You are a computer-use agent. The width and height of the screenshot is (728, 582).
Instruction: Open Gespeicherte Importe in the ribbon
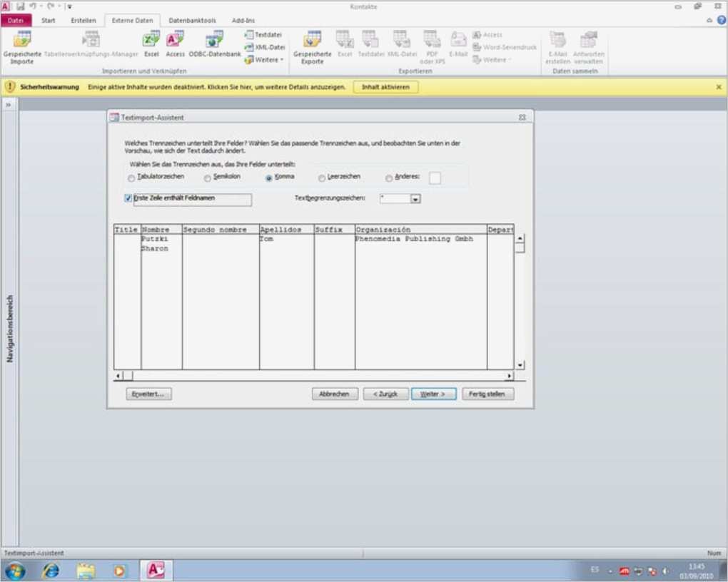point(22,48)
